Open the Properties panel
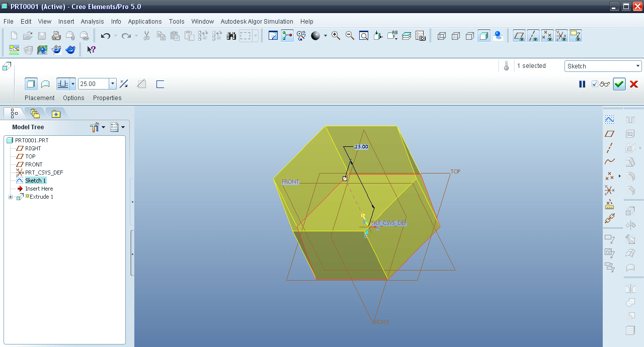 coord(107,98)
